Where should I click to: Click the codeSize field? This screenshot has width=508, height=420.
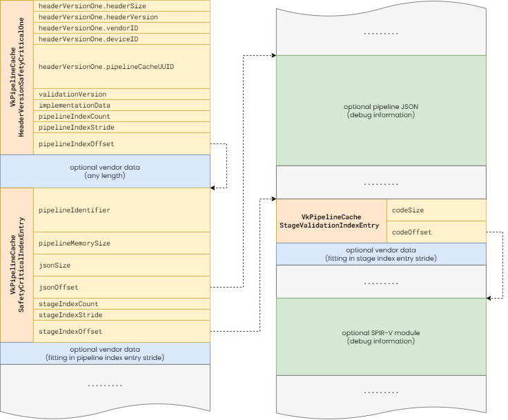point(436,210)
